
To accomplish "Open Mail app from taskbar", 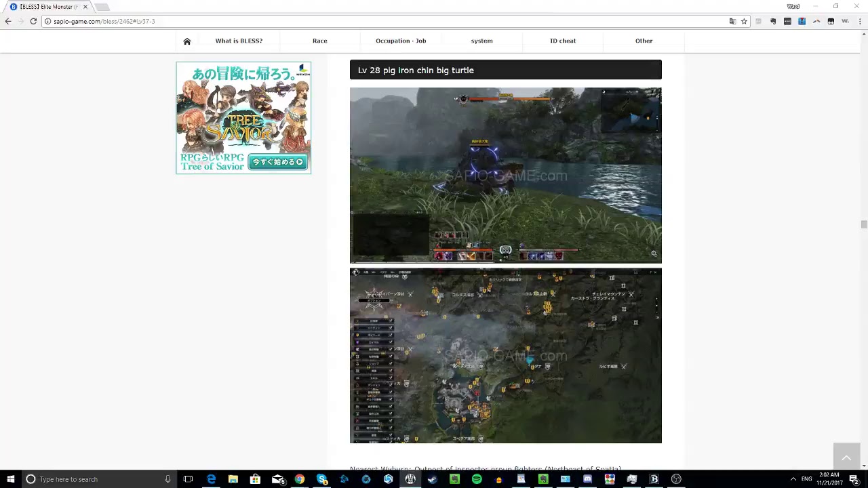I will tap(277, 479).
